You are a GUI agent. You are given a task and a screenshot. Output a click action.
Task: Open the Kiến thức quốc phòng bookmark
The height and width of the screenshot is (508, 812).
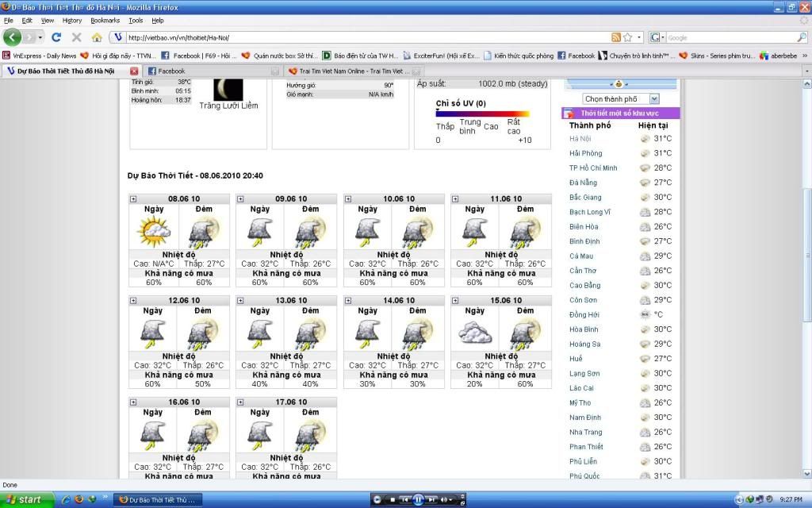pos(519,56)
